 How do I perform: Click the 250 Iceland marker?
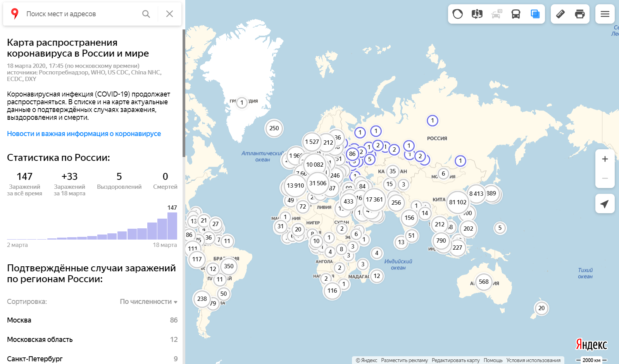[x=274, y=128]
